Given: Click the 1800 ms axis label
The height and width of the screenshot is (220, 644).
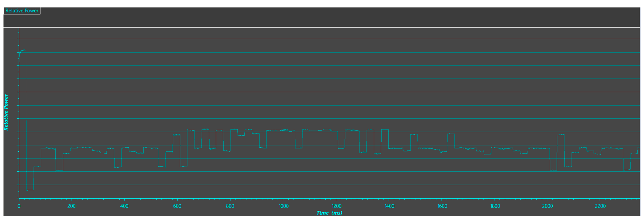Looking at the screenshot, I should click(x=495, y=206).
